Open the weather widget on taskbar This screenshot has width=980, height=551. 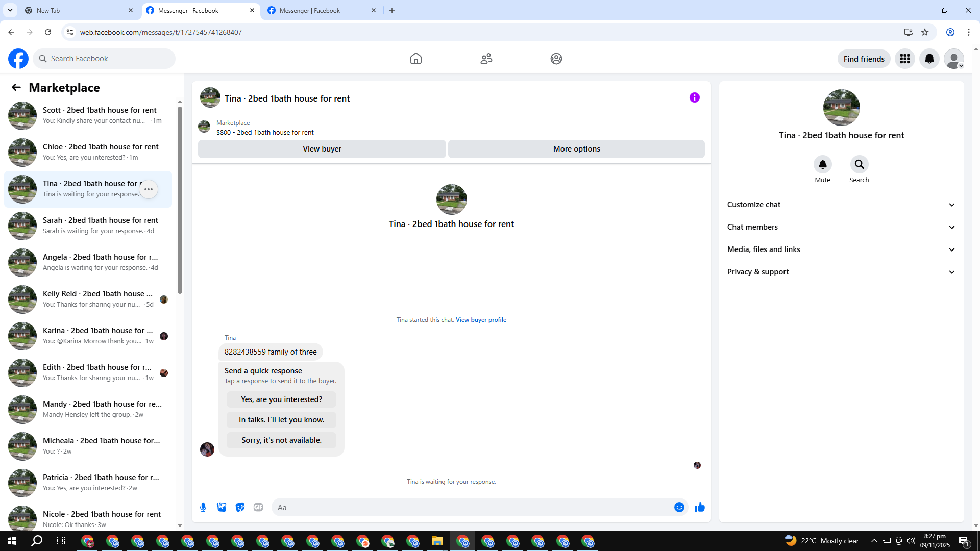pos(822,541)
